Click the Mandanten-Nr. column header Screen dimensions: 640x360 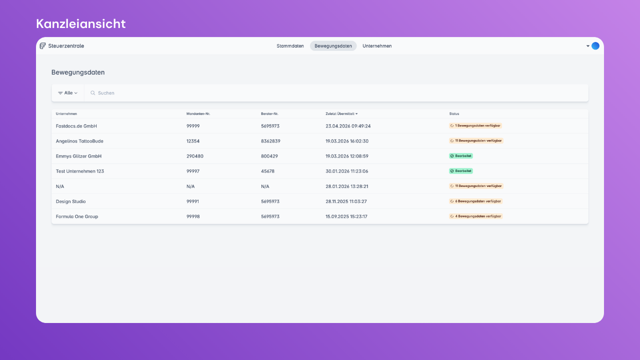tap(198, 114)
